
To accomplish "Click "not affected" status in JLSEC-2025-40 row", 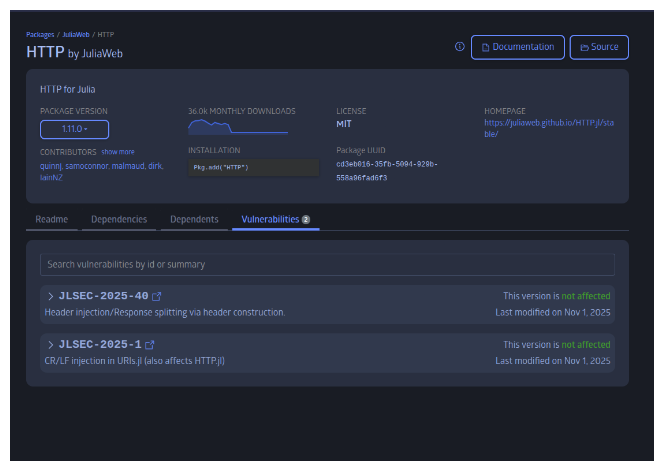I will 586,296.
